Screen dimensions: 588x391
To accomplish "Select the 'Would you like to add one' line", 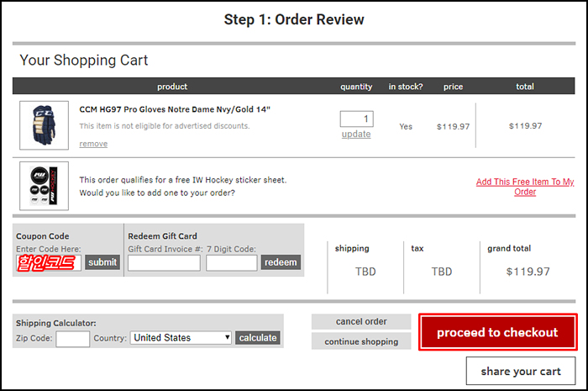I will (x=157, y=193).
